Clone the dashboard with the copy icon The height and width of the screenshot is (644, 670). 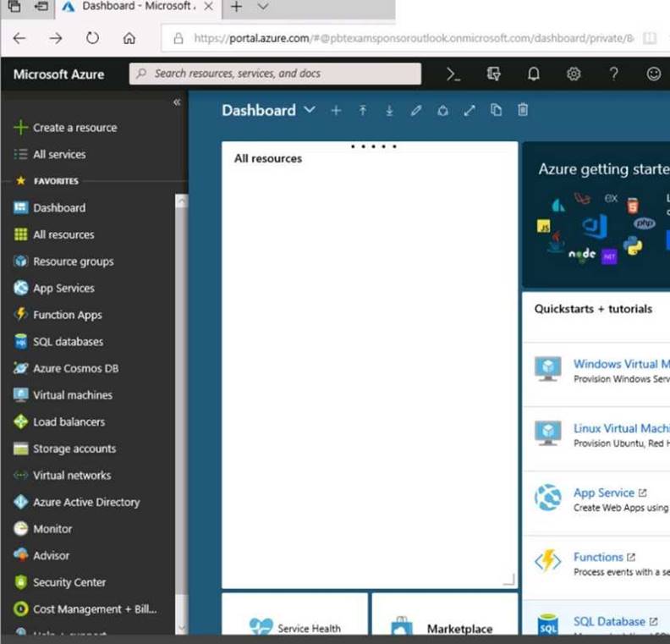tap(496, 110)
